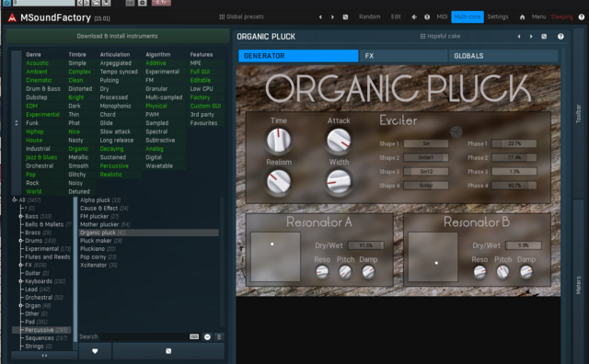Screen dimensions: 589x364
Task: Click the Time knob
Action: [278, 140]
